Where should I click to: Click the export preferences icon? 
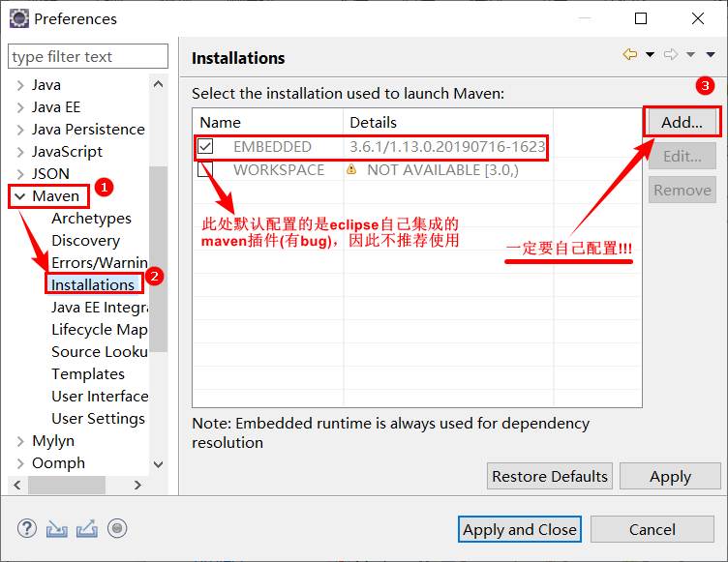(87, 528)
